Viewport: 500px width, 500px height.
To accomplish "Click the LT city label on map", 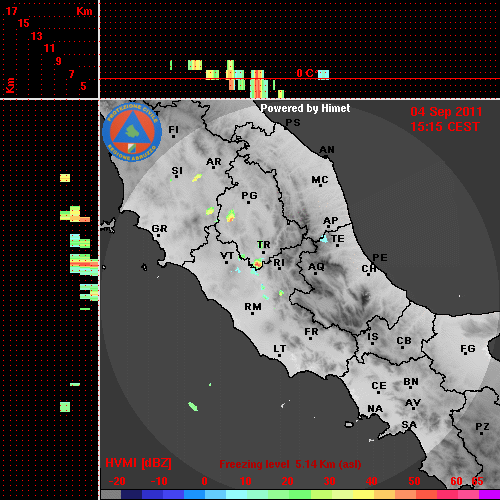I will pos(279,349).
